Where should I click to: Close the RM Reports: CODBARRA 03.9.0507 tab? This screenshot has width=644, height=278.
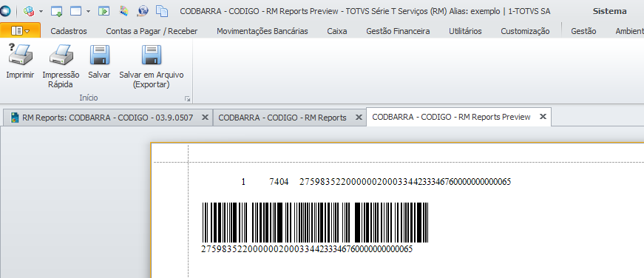tap(205, 117)
